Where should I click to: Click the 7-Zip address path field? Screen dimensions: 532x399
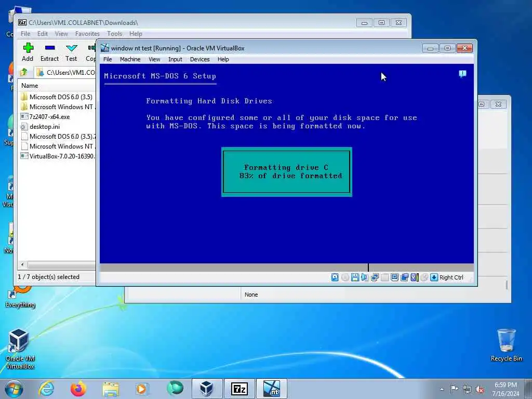(x=65, y=72)
